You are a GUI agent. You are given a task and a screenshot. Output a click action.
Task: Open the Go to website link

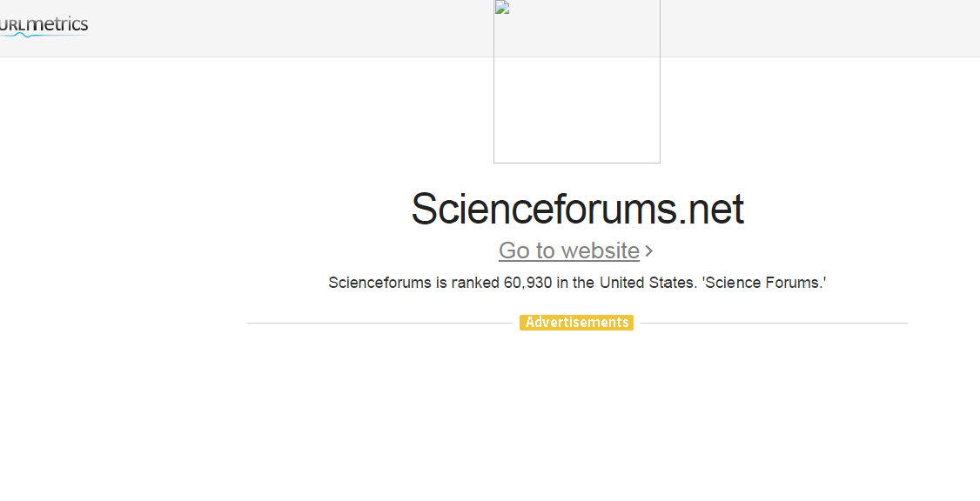(568, 250)
